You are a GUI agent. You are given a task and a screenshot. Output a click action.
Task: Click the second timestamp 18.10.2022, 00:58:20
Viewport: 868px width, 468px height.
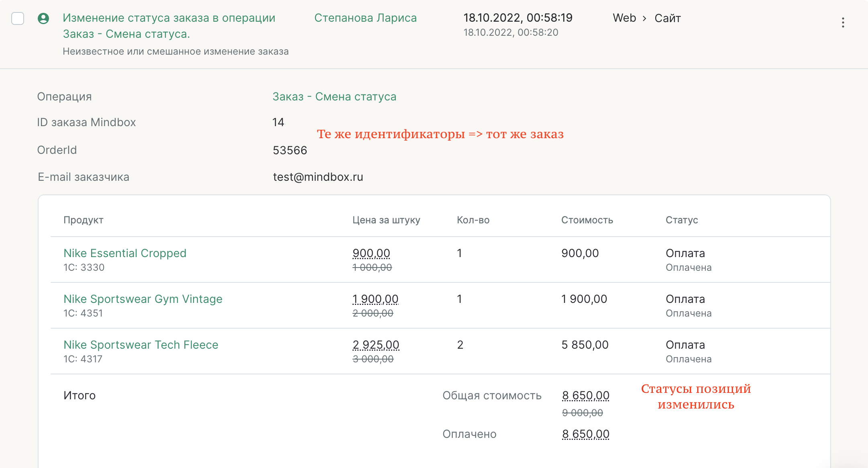(511, 32)
